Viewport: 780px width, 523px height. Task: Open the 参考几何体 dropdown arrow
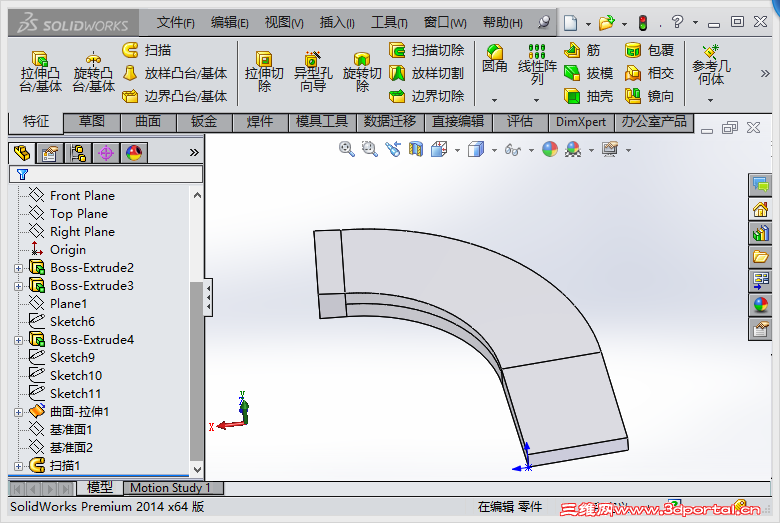710,100
